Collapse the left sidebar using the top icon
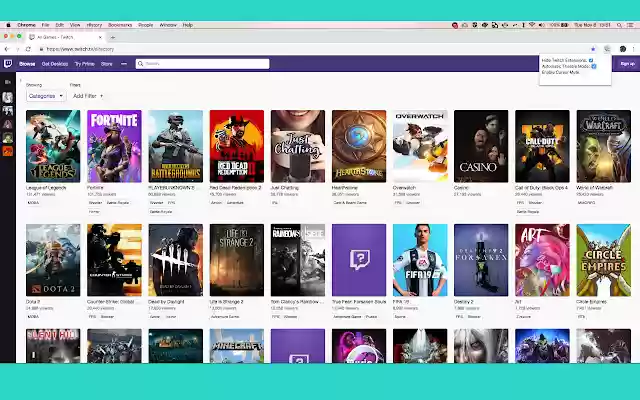640x400 pixels. 8,82
